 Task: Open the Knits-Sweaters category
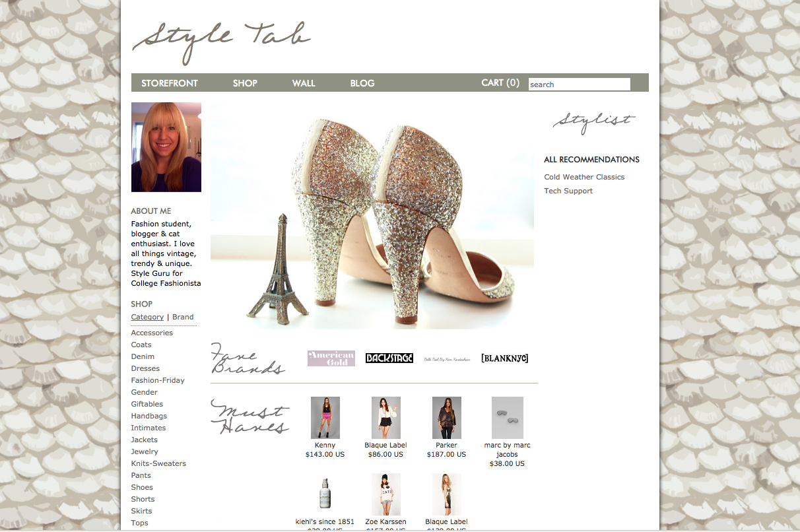tap(158, 463)
